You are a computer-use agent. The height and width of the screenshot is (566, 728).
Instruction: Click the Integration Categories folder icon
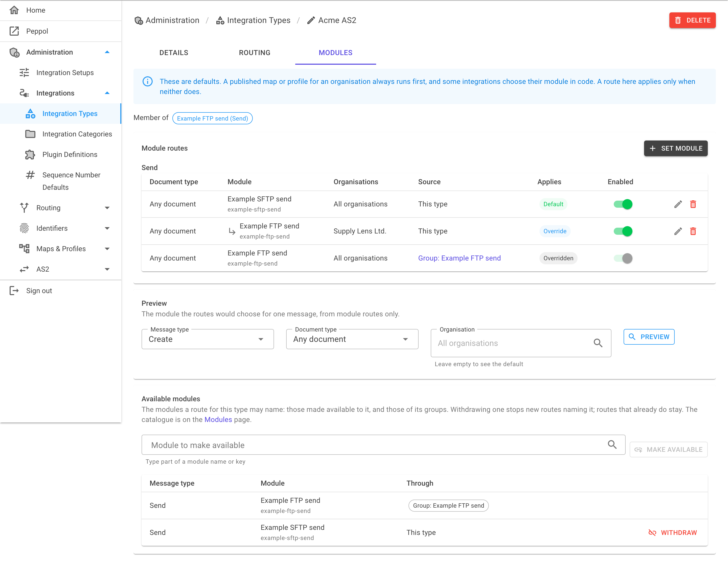pyautogui.click(x=30, y=134)
